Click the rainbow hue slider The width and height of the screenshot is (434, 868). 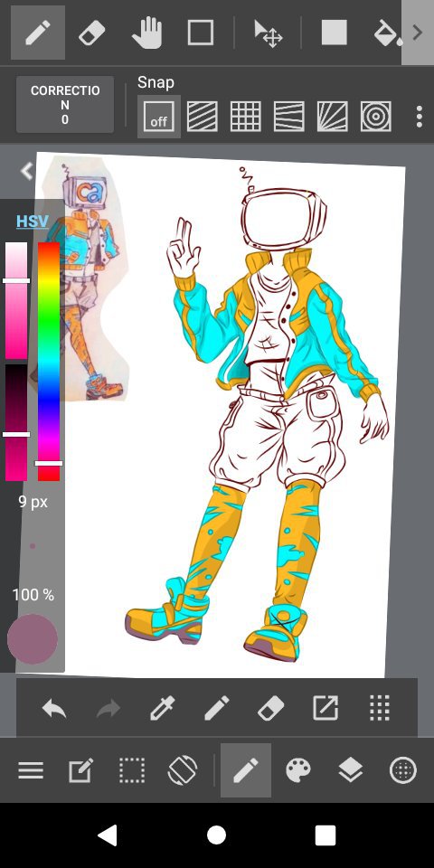tap(49, 361)
